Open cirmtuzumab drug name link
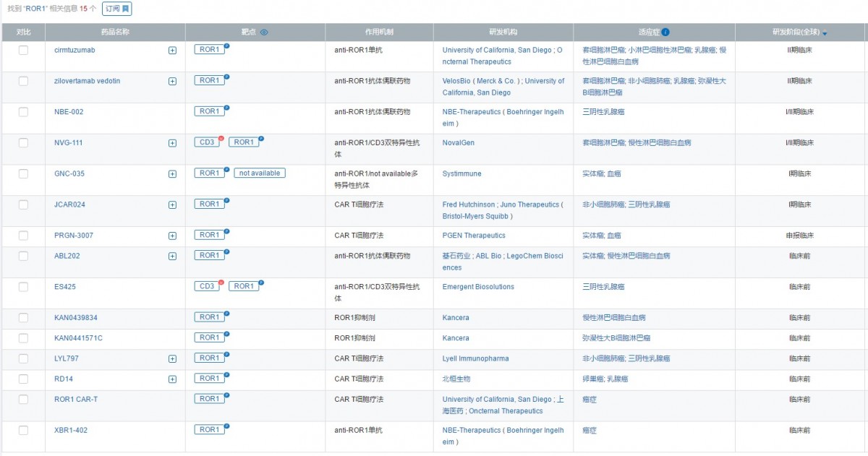The width and height of the screenshot is (868, 456). tap(75, 50)
